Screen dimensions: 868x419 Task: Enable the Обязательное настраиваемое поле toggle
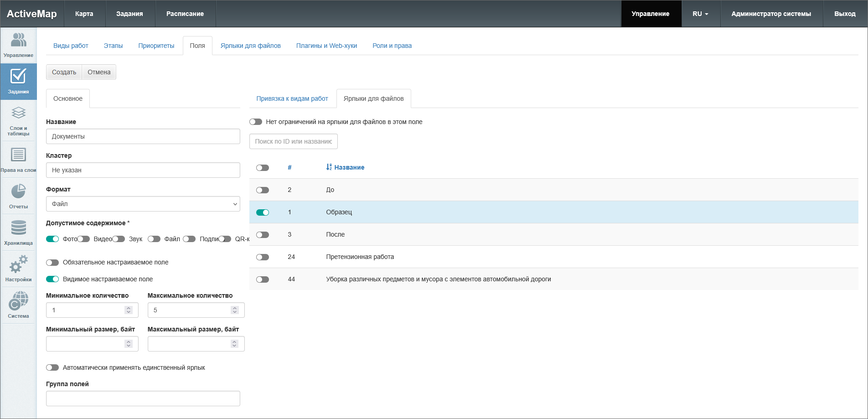tap(52, 263)
